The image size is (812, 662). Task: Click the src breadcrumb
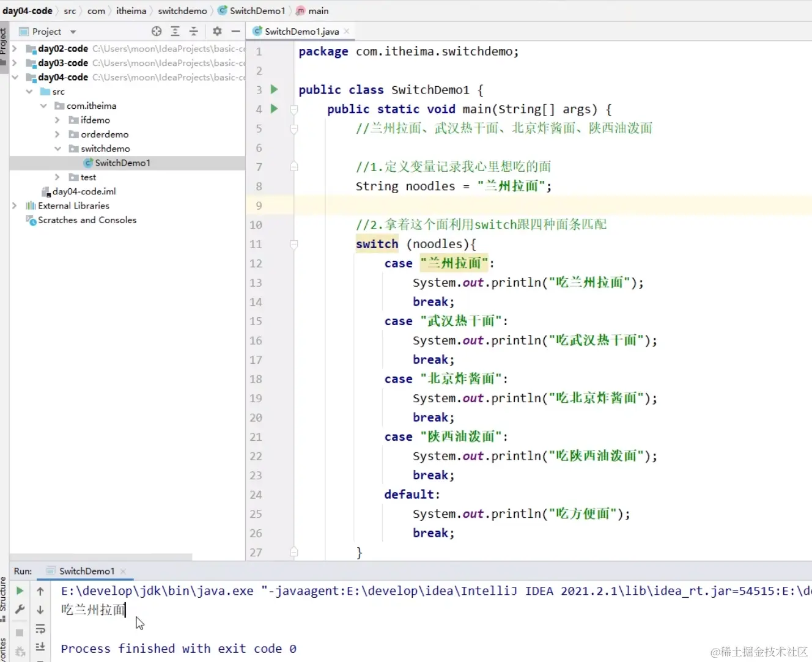click(70, 11)
